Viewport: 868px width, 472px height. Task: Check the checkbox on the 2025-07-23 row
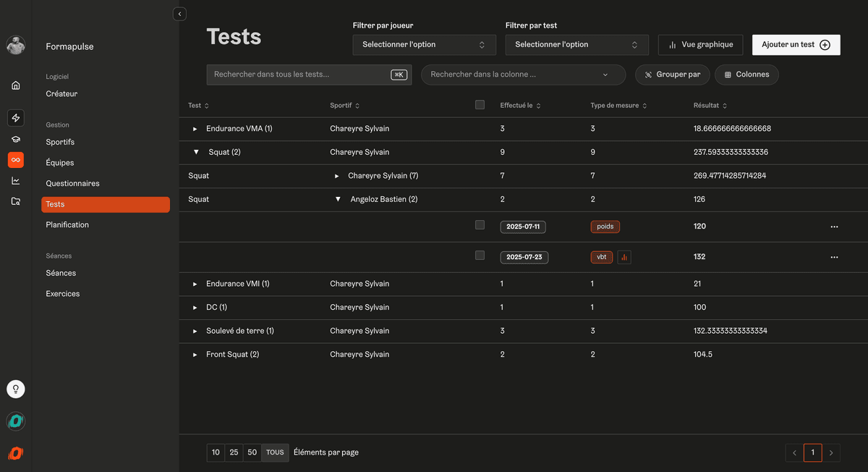pos(480,256)
